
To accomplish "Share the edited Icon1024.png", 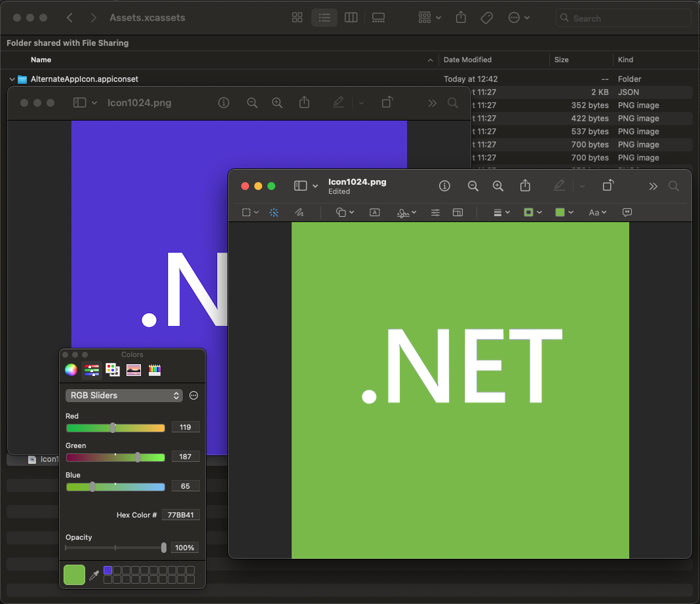I will 526,185.
